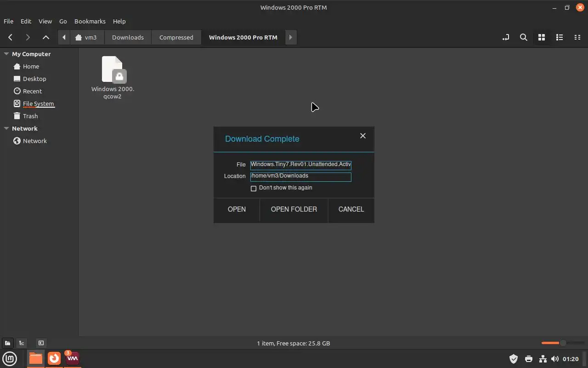Viewport: 588px width, 368px height.
Task: Open the orange circular taskbar app
Action: (54, 359)
